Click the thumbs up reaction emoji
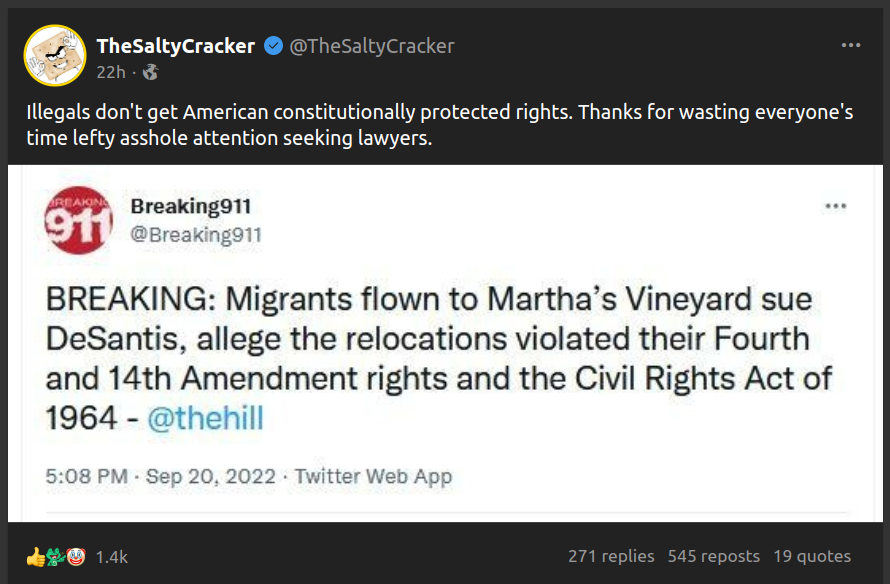 pyautogui.click(x=36, y=557)
